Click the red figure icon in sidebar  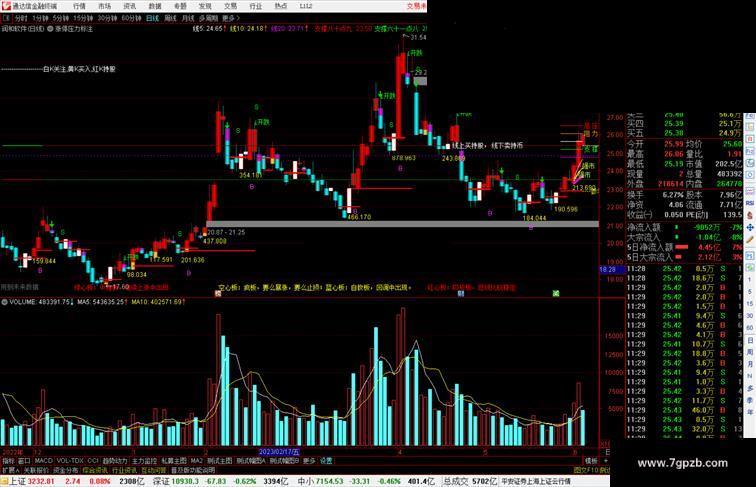750,215
